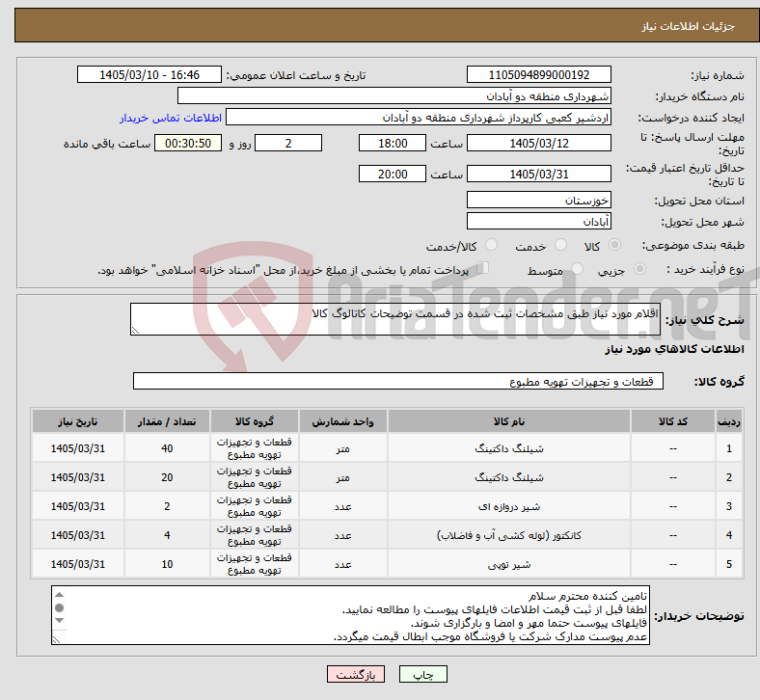Viewport: 760px width, 700px height.
Task: Click quantity 10 in شیر توپی row
Action: [167, 564]
